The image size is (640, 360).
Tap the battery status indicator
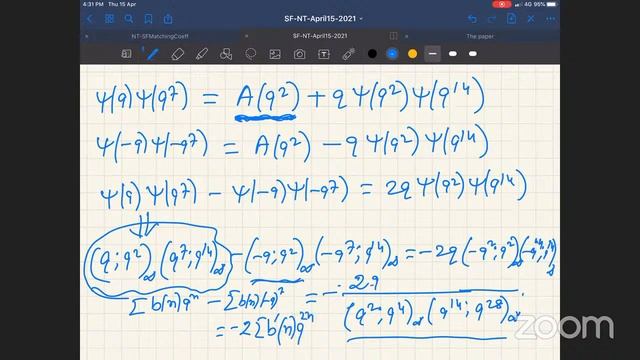[551, 4]
